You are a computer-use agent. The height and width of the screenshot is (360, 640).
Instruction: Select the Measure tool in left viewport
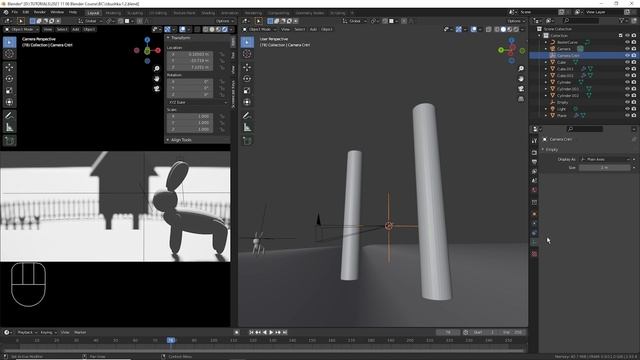tap(9, 128)
